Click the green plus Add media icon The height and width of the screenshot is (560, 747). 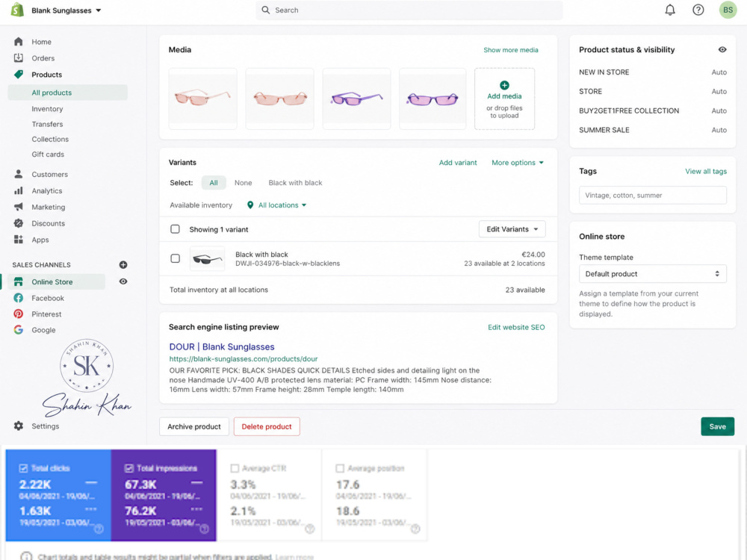coord(504,85)
